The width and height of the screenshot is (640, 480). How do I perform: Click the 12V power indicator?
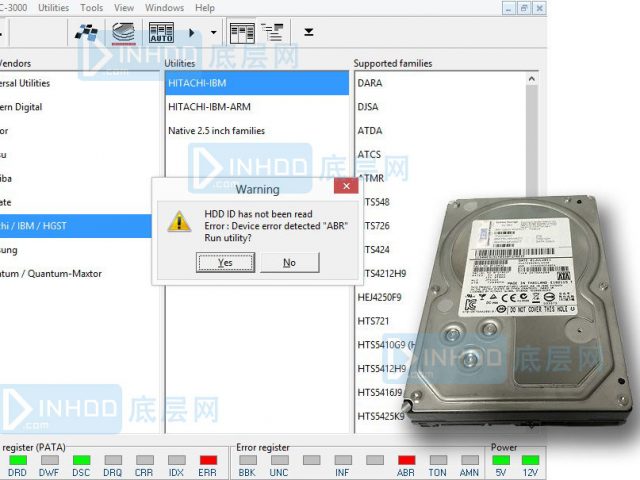click(x=530, y=460)
